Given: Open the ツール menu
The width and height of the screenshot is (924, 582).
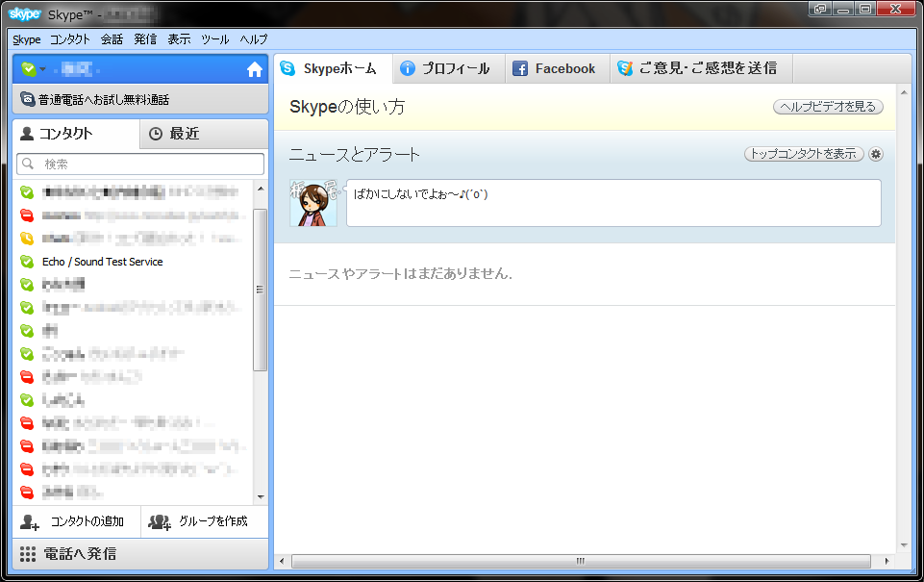Looking at the screenshot, I should (x=215, y=39).
